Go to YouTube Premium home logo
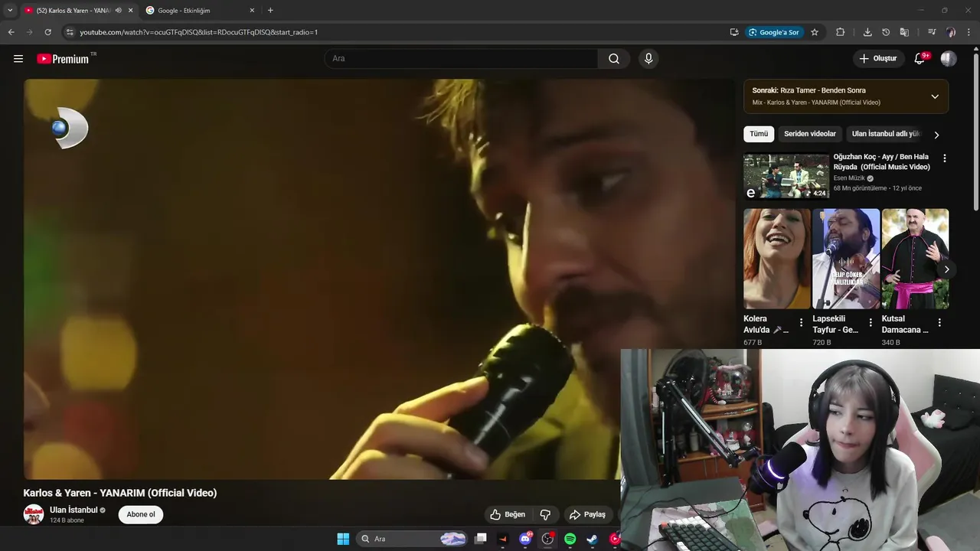 click(63, 59)
